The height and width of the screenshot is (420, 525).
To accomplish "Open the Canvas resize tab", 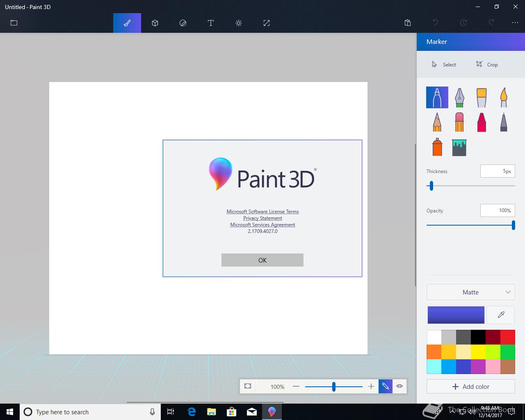I will [267, 23].
